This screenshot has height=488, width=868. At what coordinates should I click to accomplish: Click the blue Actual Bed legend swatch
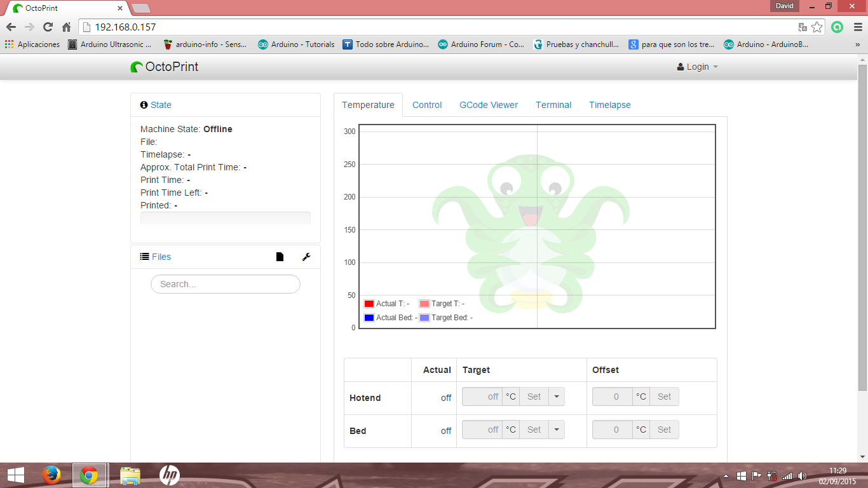point(369,318)
